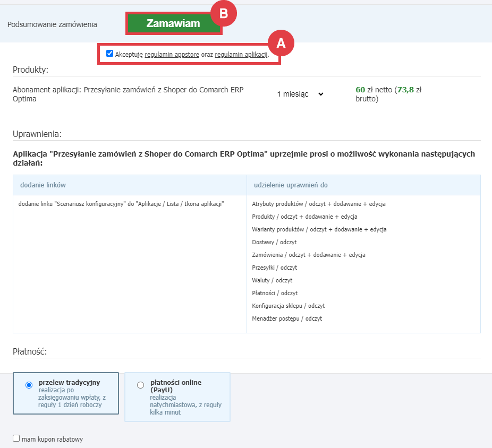
Task: Click the dodanie linków column header
Action: click(43, 185)
